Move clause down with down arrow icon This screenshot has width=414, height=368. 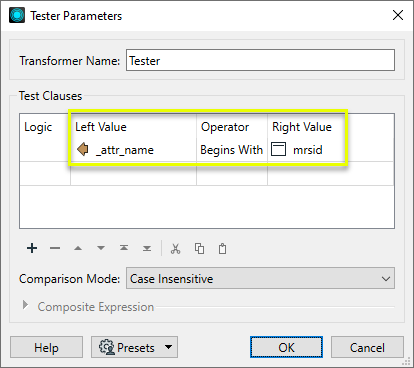101,248
